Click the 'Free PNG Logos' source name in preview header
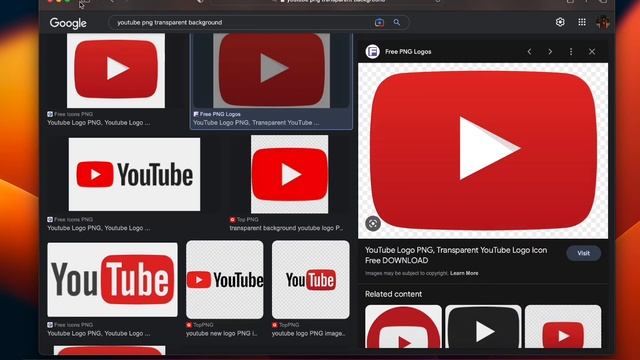The image size is (640, 360). tap(408, 51)
